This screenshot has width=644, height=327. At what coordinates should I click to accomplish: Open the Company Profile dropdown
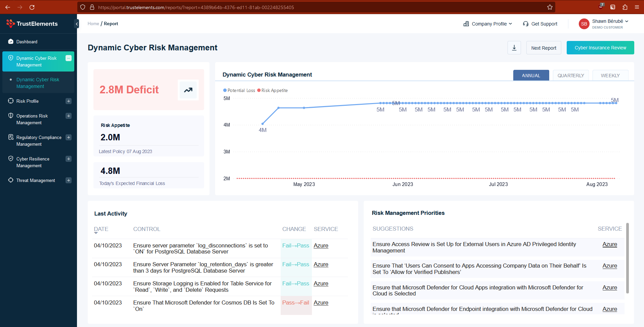[488, 24]
